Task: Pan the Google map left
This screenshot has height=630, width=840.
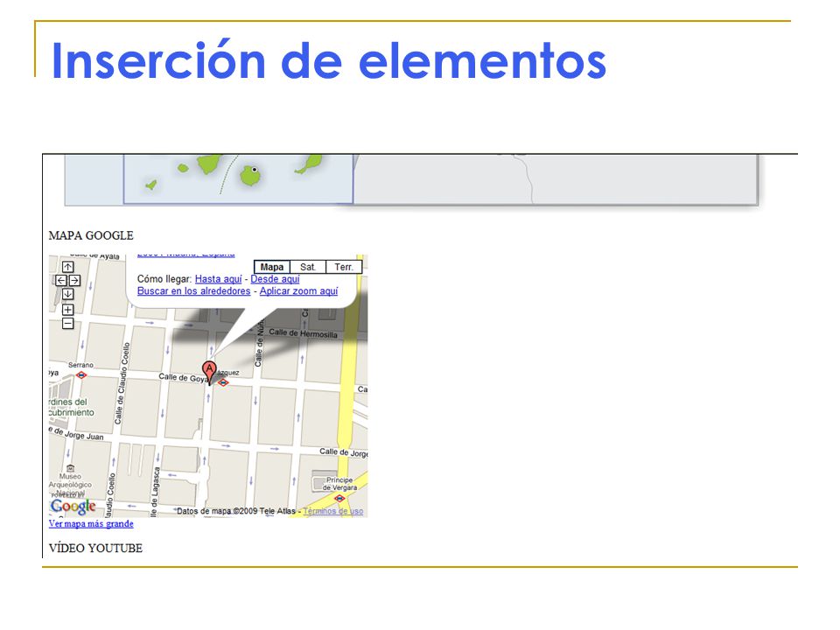Action: (61, 280)
